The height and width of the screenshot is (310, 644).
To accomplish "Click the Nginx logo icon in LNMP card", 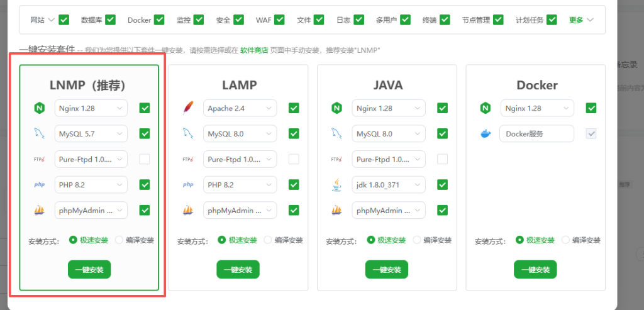I will point(40,108).
